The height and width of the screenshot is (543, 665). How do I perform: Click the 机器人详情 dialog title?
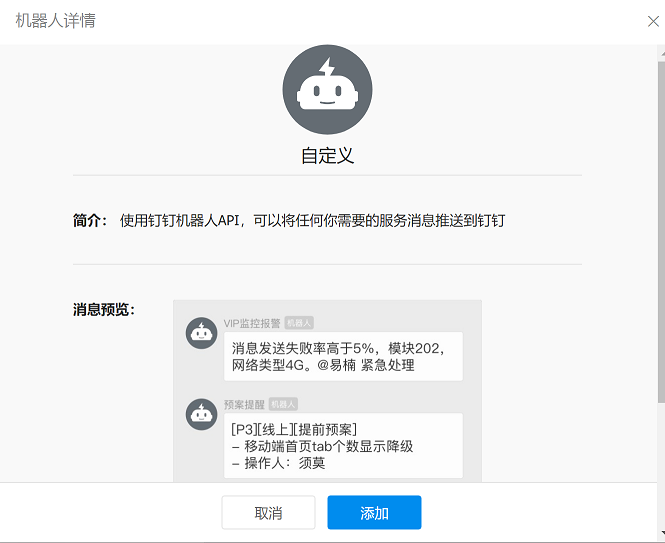(56, 21)
